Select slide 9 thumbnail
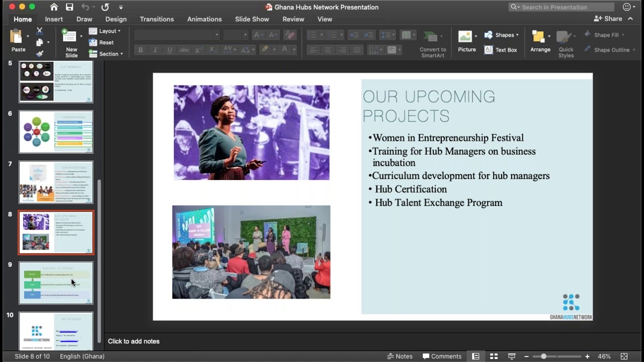The image size is (644, 362). (56, 283)
